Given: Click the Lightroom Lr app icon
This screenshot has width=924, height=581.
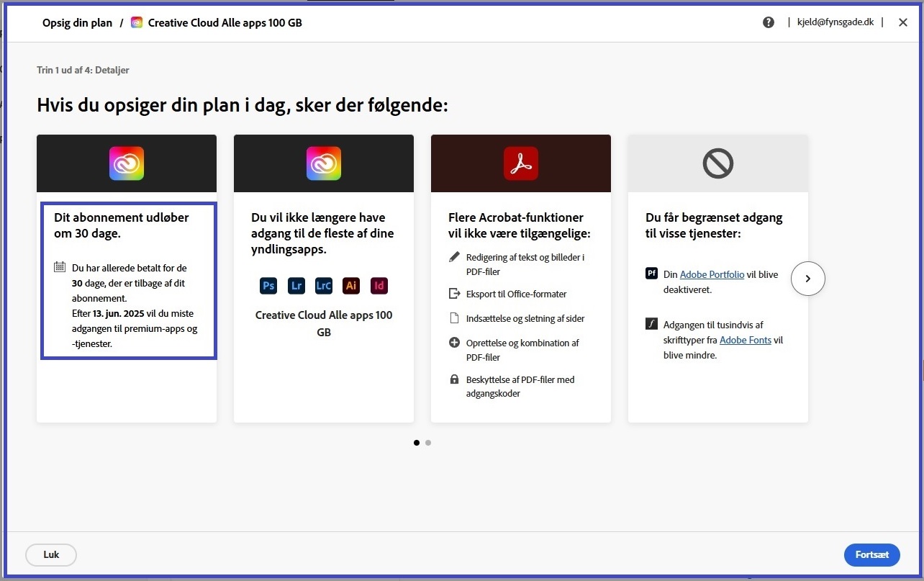Looking at the screenshot, I should (x=296, y=286).
